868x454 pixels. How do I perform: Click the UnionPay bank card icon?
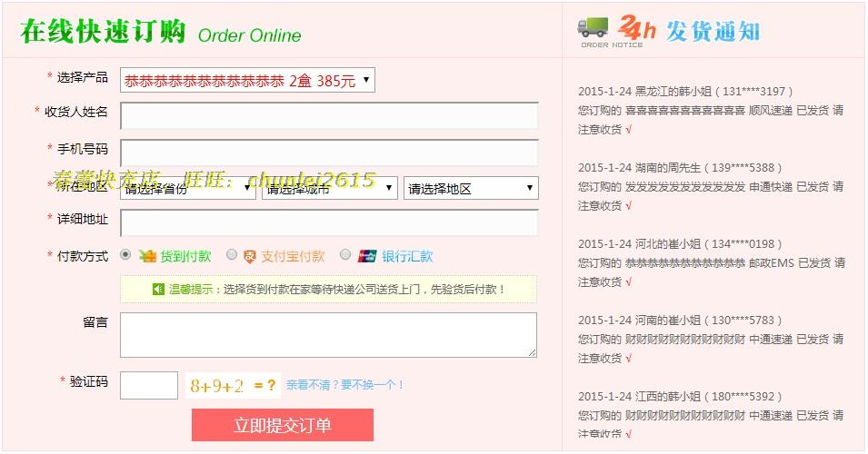click(367, 256)
